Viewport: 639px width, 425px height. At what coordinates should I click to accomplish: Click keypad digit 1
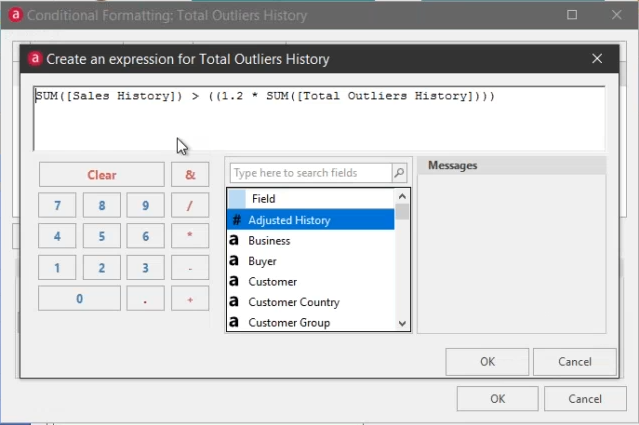pyautogui.click(x=57, y=268)
